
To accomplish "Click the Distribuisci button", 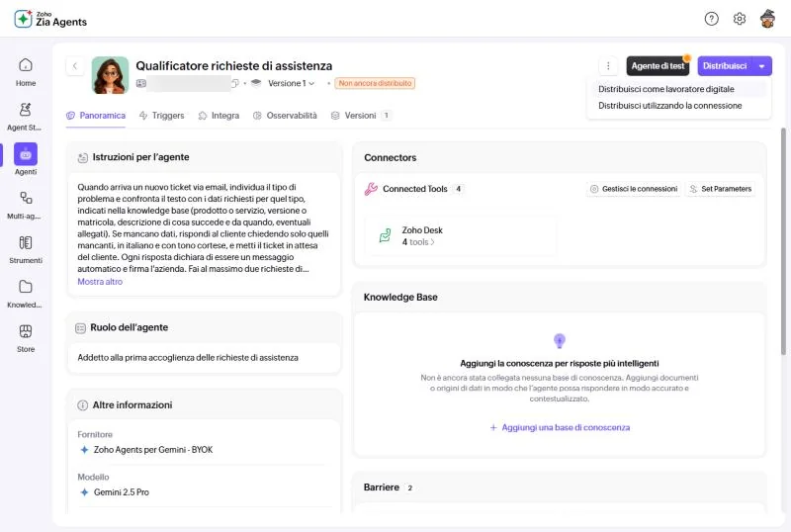I will tap(725, 66).
